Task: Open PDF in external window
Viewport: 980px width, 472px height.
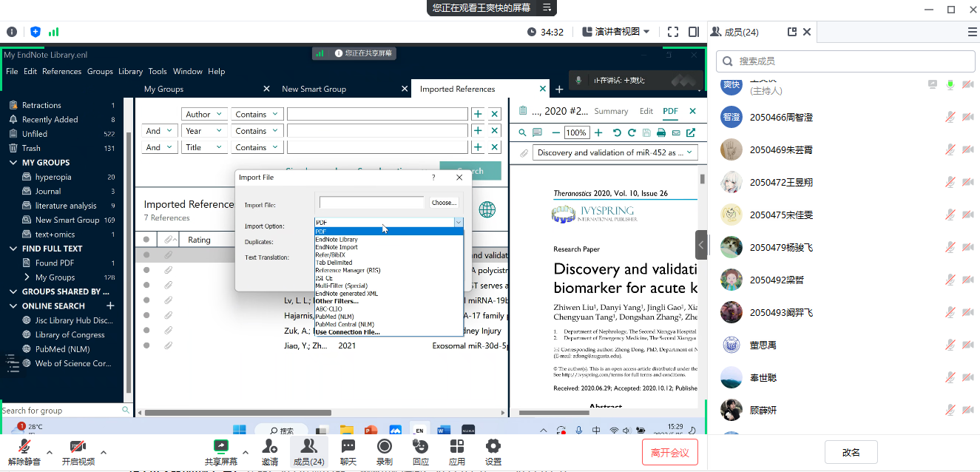Action: (x=691, y=132)
